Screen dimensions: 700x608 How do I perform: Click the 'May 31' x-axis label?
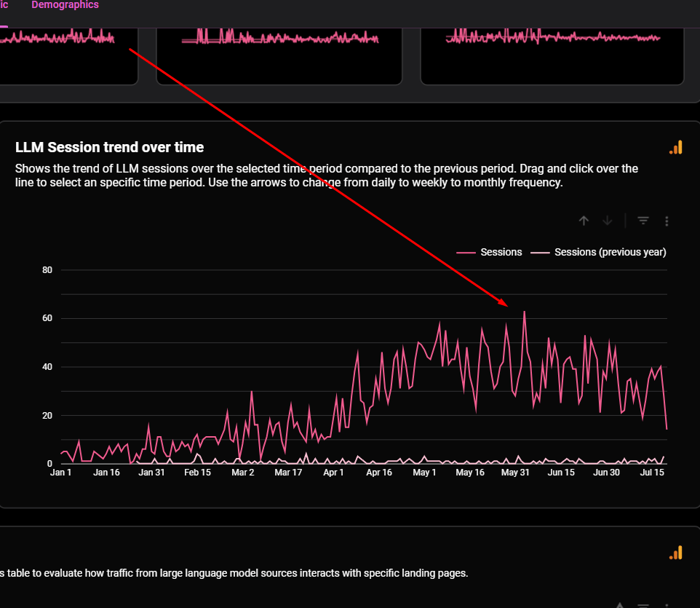(x=515, y=473)
